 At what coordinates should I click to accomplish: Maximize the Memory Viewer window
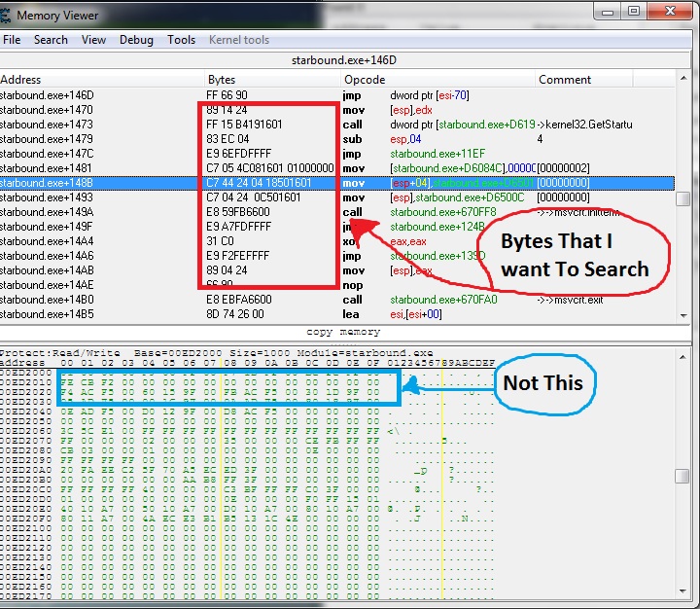(634, 12)
